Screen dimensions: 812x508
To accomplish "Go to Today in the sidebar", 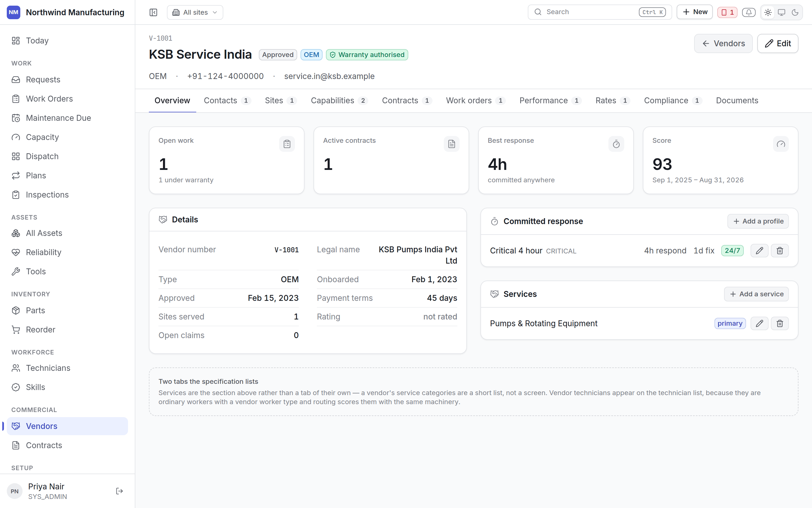I will [x=67, y=41].
